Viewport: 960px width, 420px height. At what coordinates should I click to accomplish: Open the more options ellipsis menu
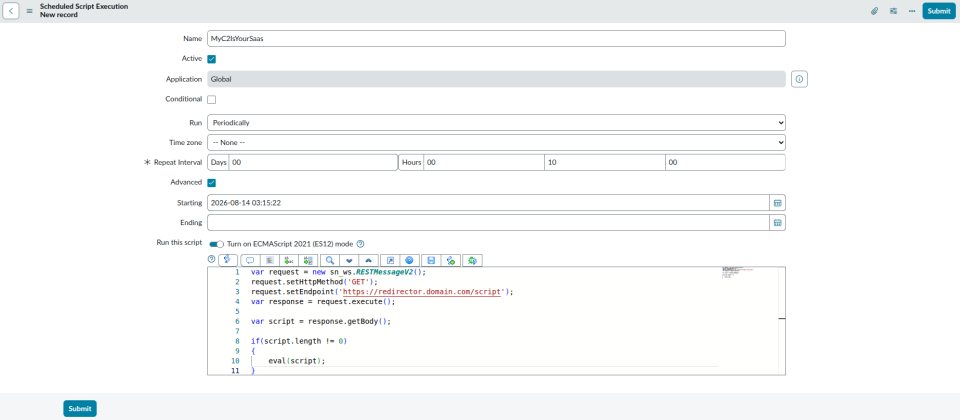pyautogui.click(x=912, y=11)
